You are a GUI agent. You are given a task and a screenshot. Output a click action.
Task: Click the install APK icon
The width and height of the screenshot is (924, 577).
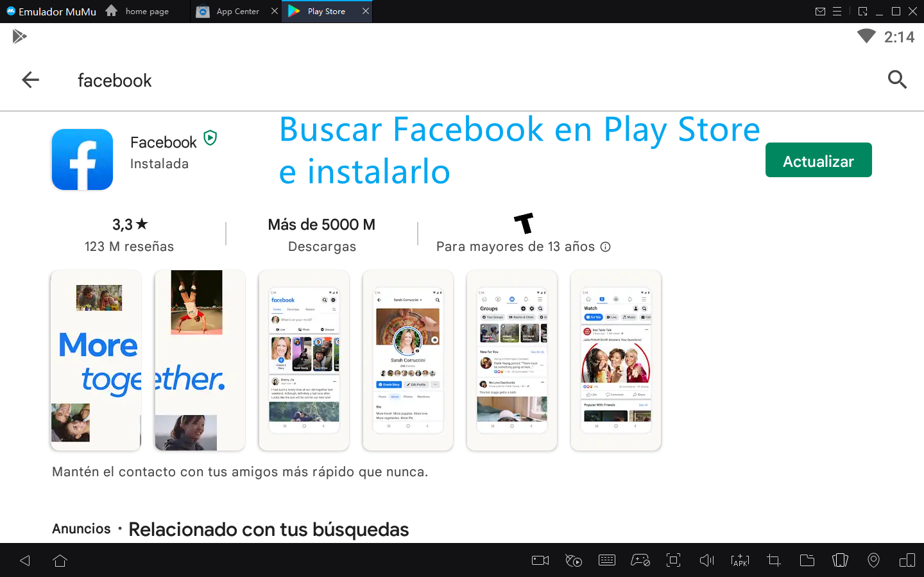[740, 560]
